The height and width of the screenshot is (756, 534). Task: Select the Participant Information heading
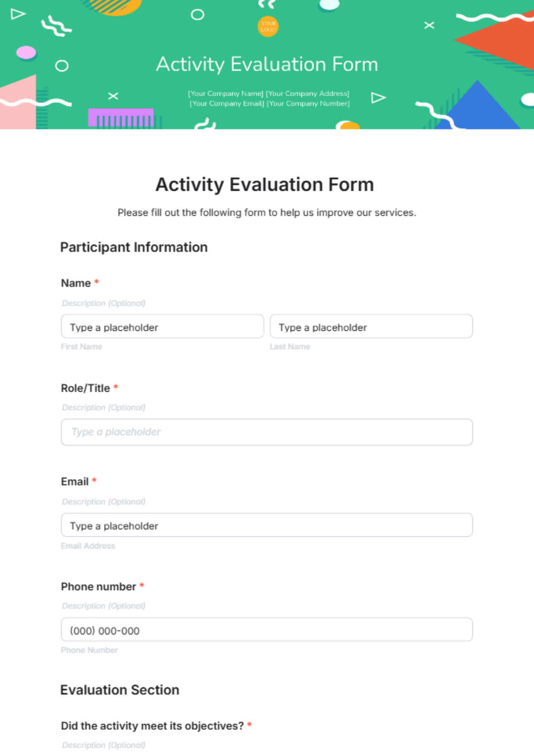click(x=134, y=247)
